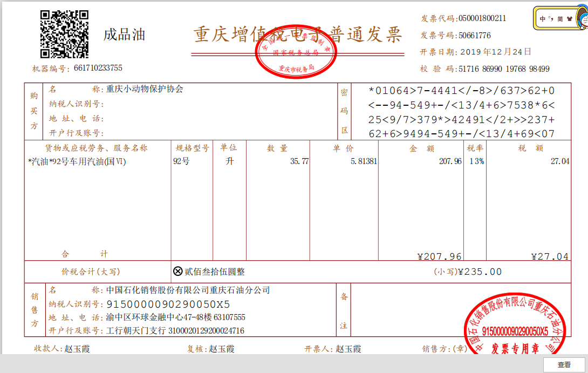This screenshot has width=588, height=373.
Task: Click the password line starting 25<9/7>379
Action: [x=461, y=120]
